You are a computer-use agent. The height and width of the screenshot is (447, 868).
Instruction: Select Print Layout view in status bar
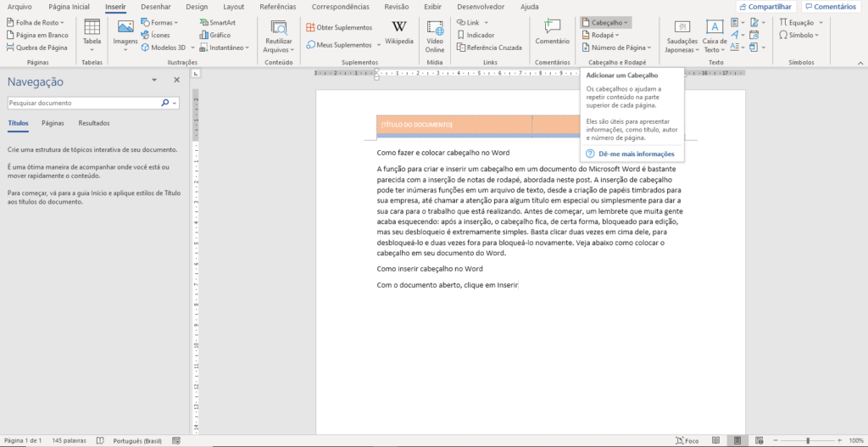(x=737, y=441)
